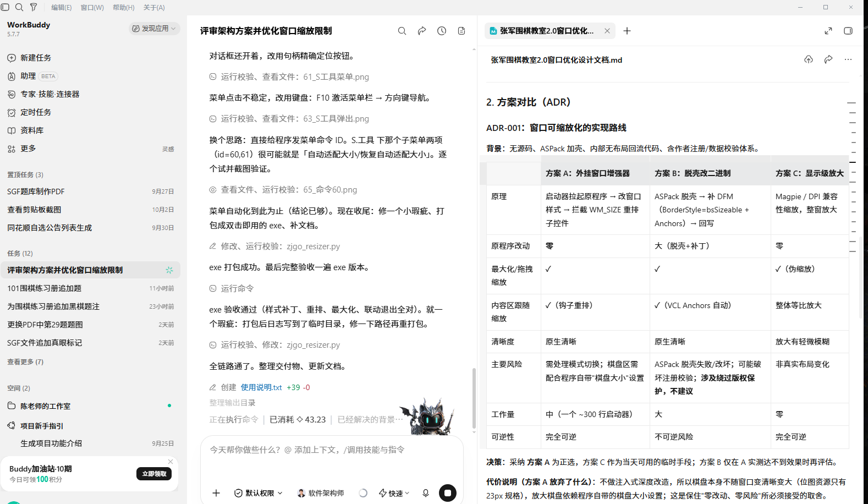The image size is (868, 504).
Task: Toggle the right side panel icon
Action: tap(848, 31)
